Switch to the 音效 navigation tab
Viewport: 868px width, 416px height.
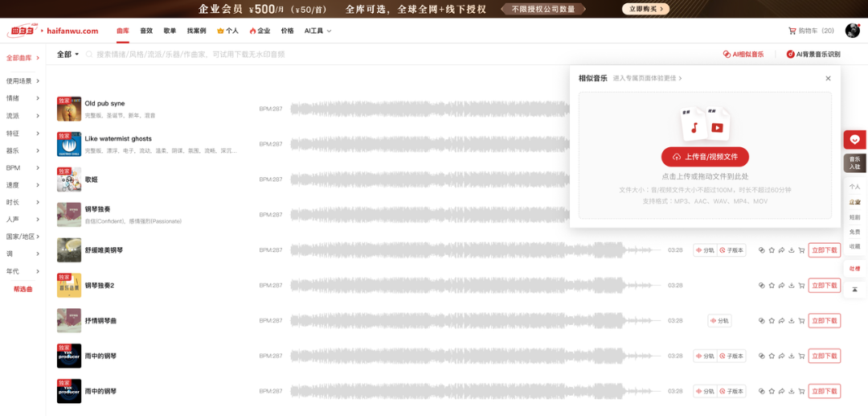146,31
